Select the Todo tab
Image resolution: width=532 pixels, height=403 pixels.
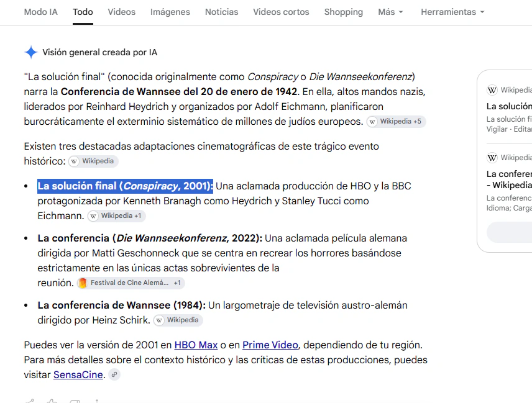click(83, 12)
